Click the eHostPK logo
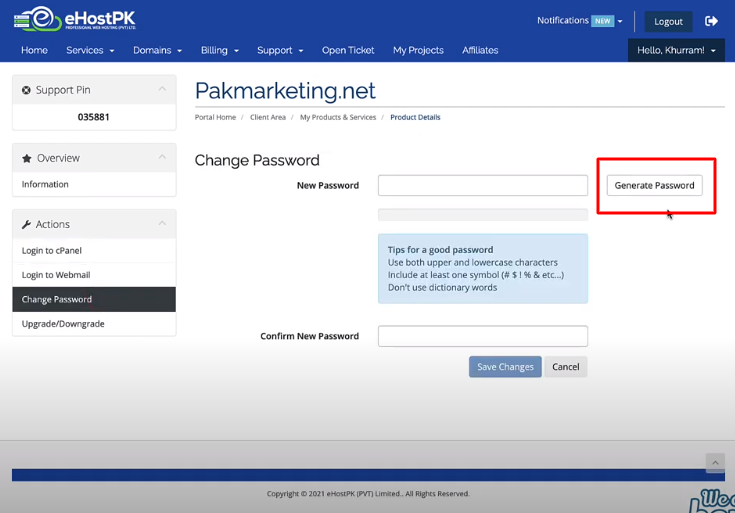735x513 pixels. (x=75, y=19)
